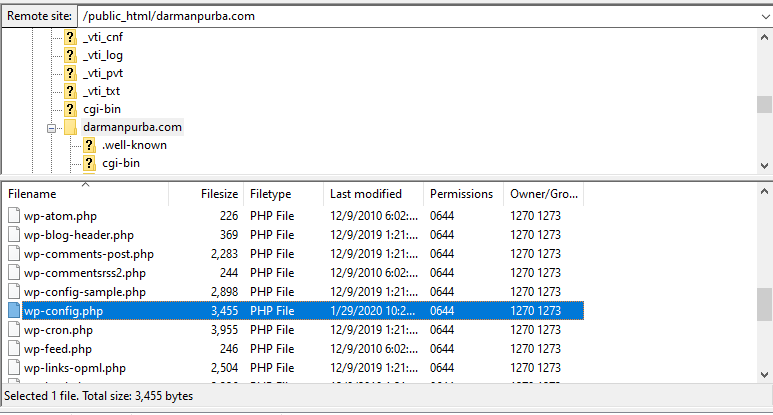Click the .well-known folder icon

point(89,145)
